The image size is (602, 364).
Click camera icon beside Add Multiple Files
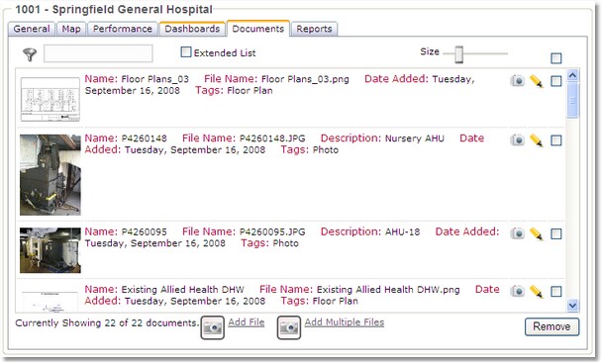(289, 327)
